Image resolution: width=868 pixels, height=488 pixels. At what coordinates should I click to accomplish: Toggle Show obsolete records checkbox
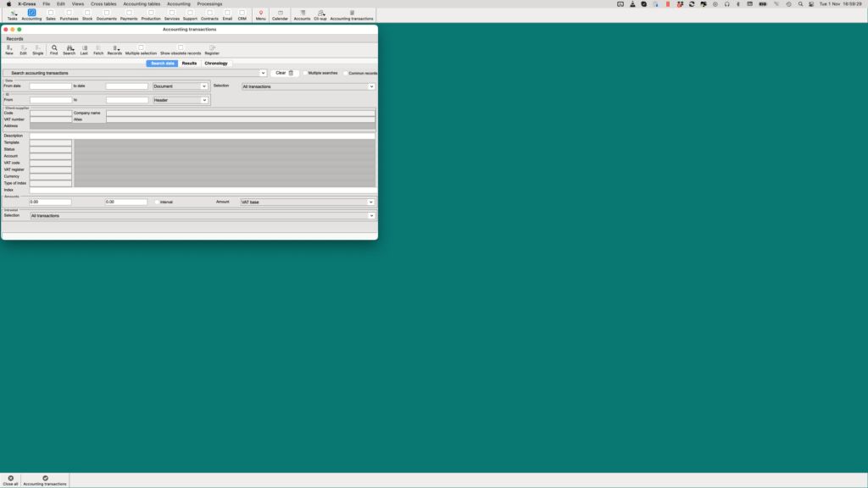[181, 47]
